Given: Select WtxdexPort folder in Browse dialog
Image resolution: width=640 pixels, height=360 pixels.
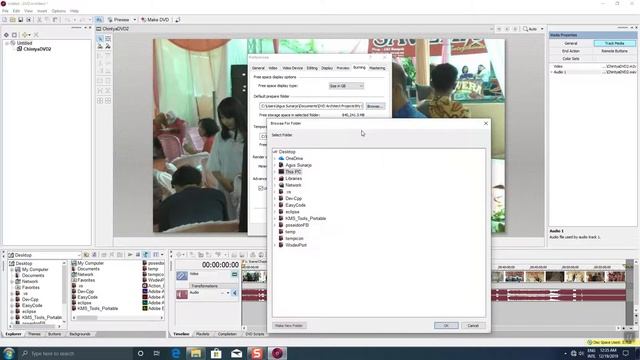Looking at the screenshot, I should point(296,245).
